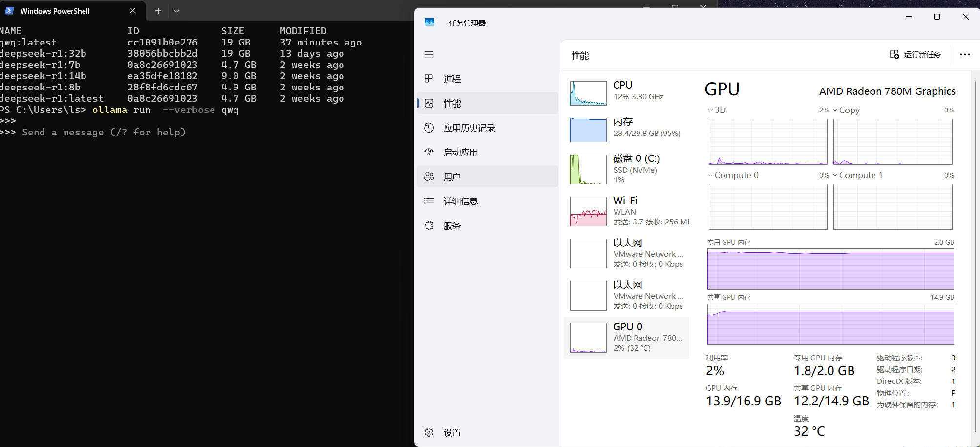Click the '37 minutes ago' modified value
Viewport: 980px width, 447px height.
click(x=320, y=42)
